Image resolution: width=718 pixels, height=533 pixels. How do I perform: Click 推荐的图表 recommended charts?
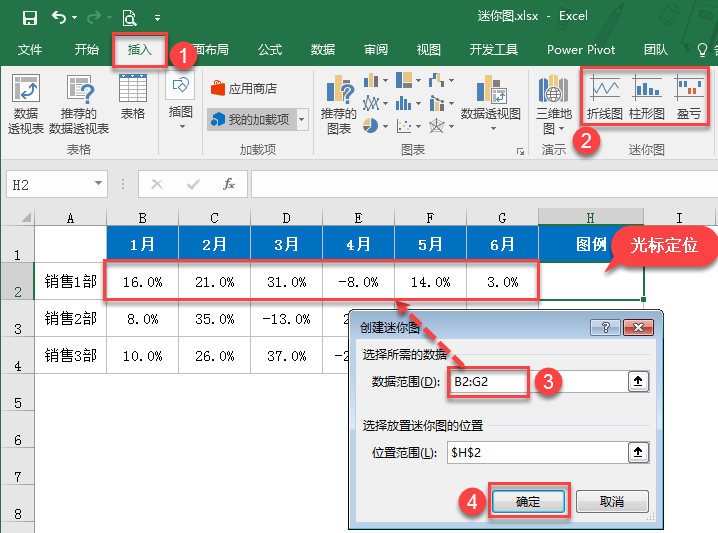pyautogui.click(x=339, y=104)
